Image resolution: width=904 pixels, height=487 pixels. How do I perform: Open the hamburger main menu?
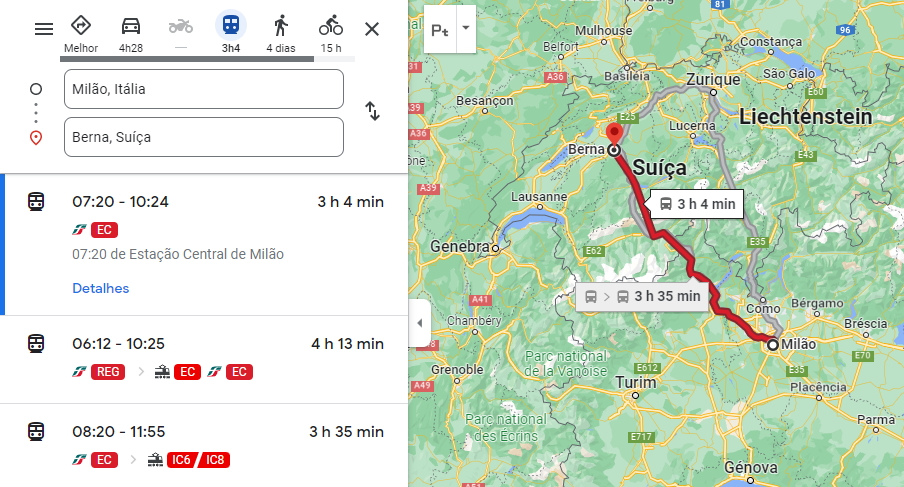[44, 28]
